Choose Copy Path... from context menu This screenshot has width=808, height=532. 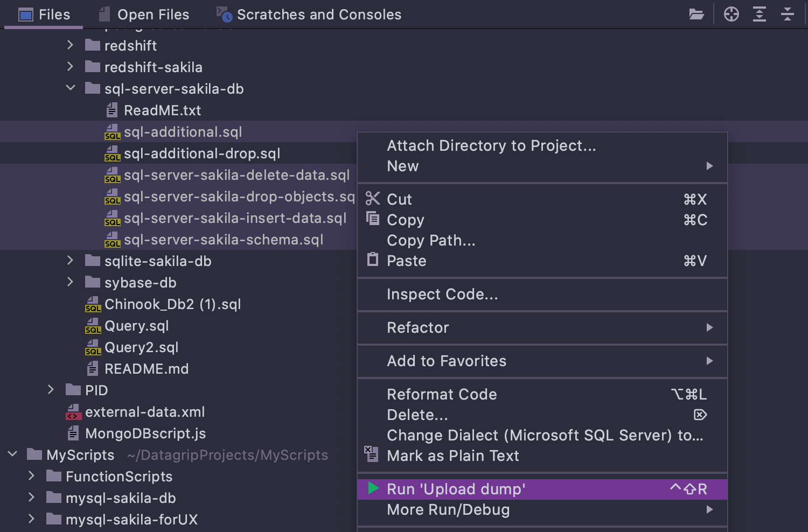coord(542,240)
